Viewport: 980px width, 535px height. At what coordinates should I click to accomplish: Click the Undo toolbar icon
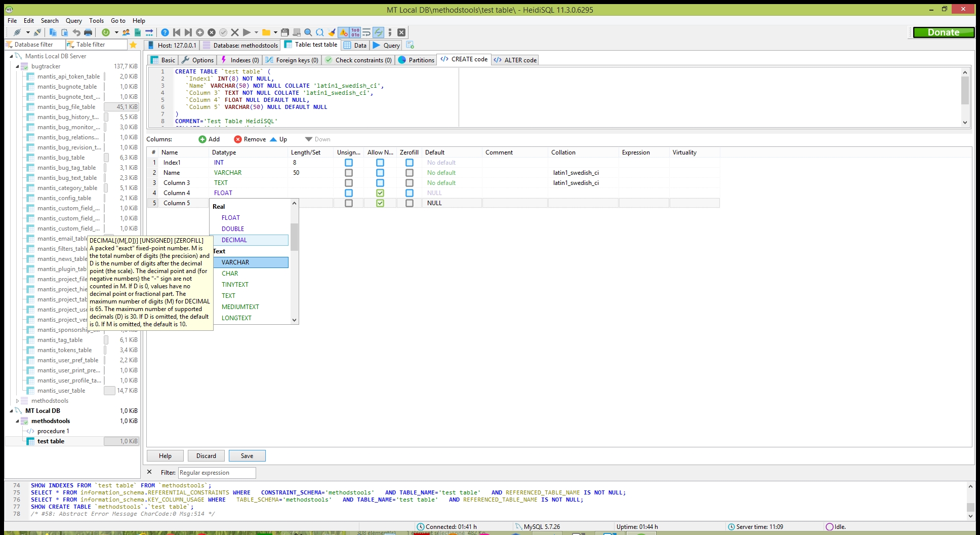[76, 32]
